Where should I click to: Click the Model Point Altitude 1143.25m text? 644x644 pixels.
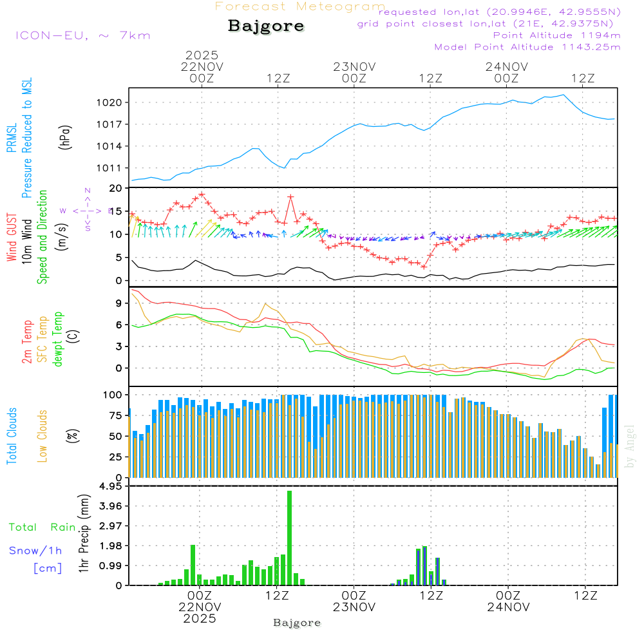[x=527, y=47]
